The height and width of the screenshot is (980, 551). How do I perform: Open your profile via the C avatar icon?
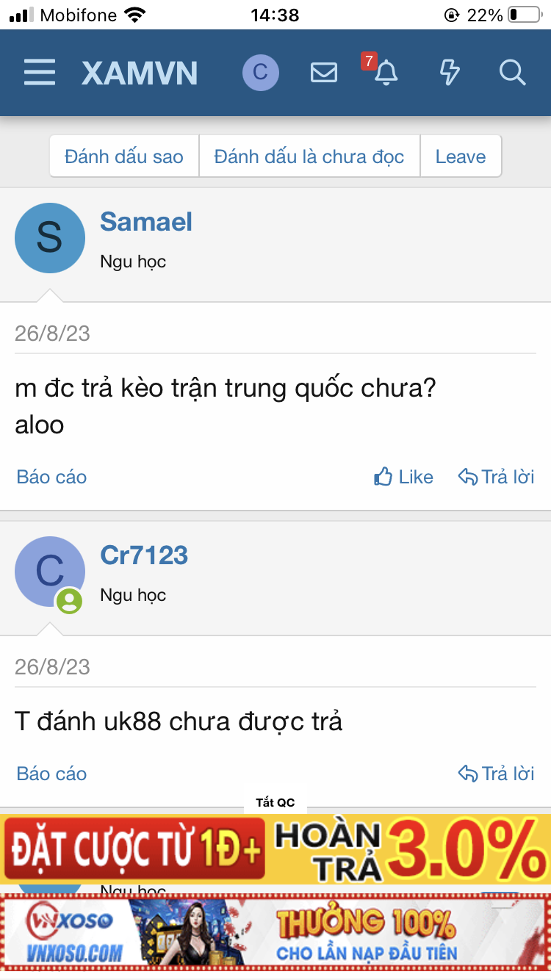pos(260,73)
